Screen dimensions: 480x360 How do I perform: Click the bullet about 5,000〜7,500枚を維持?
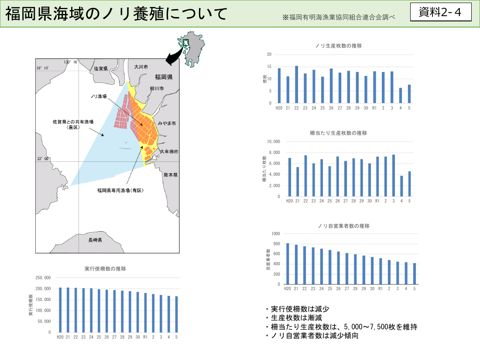pos(341,327)
